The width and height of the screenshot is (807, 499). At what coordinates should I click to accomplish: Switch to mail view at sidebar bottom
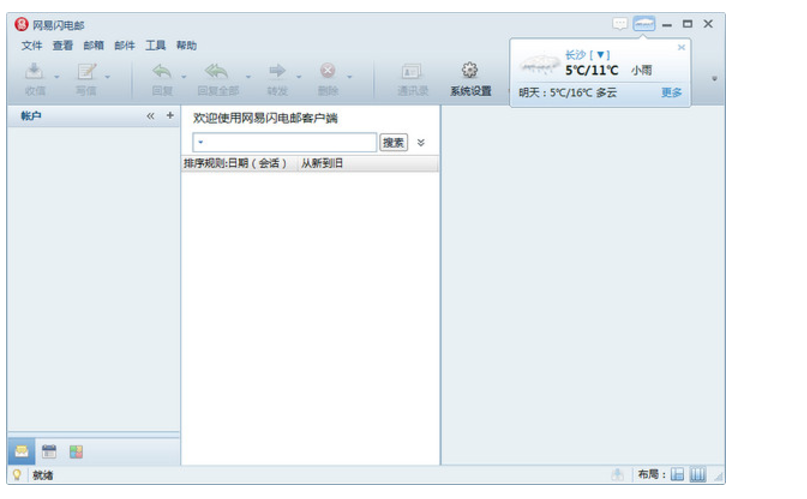pyautogui.click(x=22, y=452)
